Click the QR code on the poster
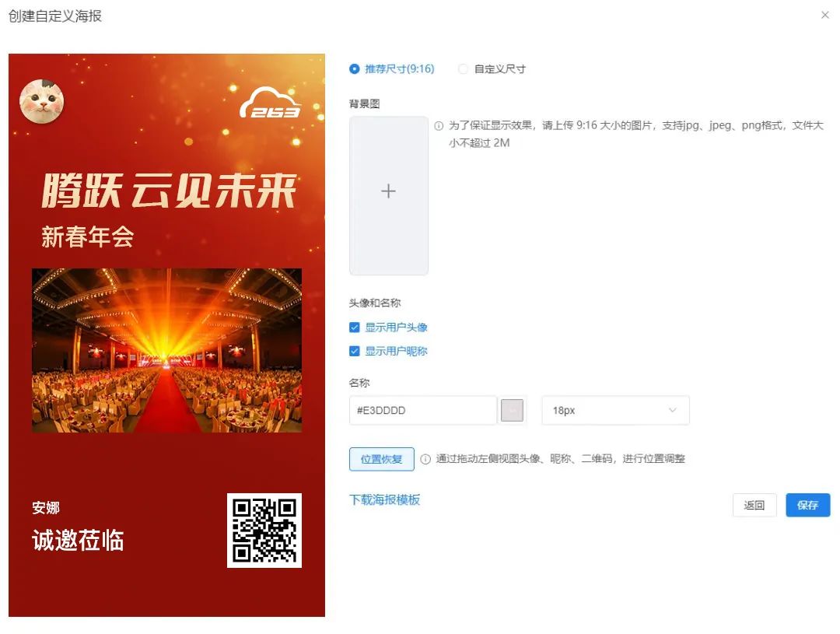This screenshot has height=634, width=840. click(x=264, y=531)
